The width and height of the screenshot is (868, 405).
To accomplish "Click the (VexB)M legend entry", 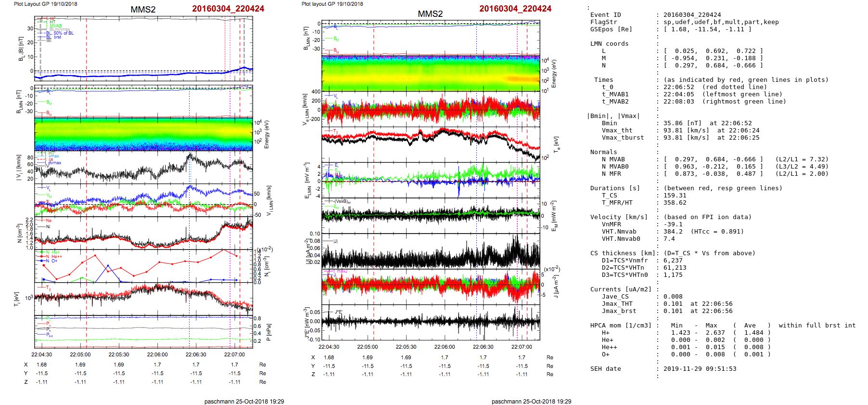I will [x=342, y=201].
